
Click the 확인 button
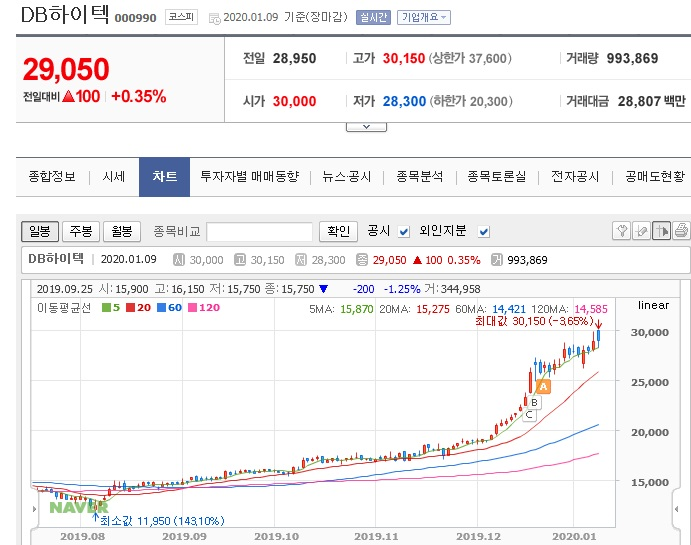pos(338,231)
